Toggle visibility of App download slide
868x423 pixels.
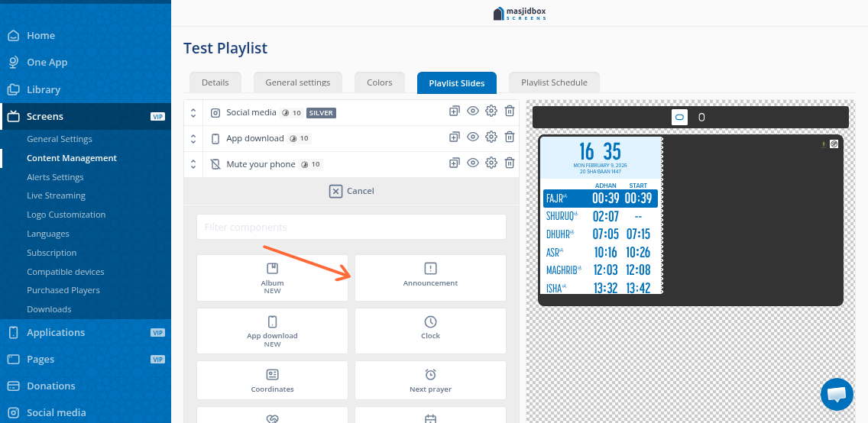point(473,137)
